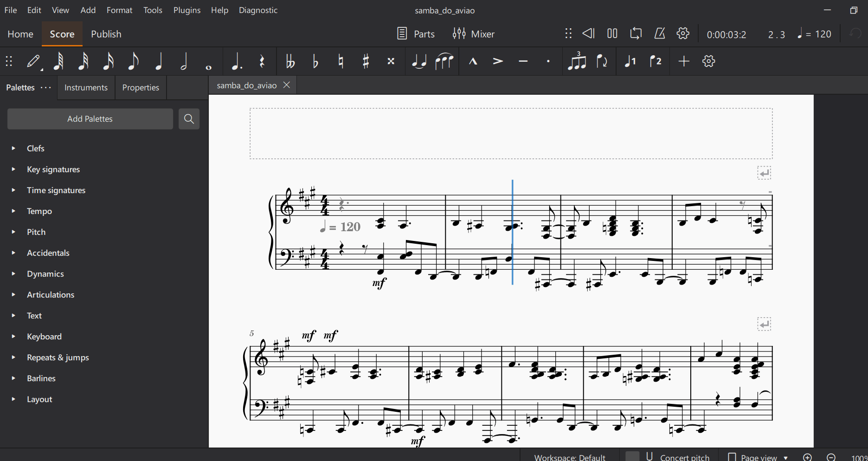
Task: Expand the Pitch palette
Action: 13,232
